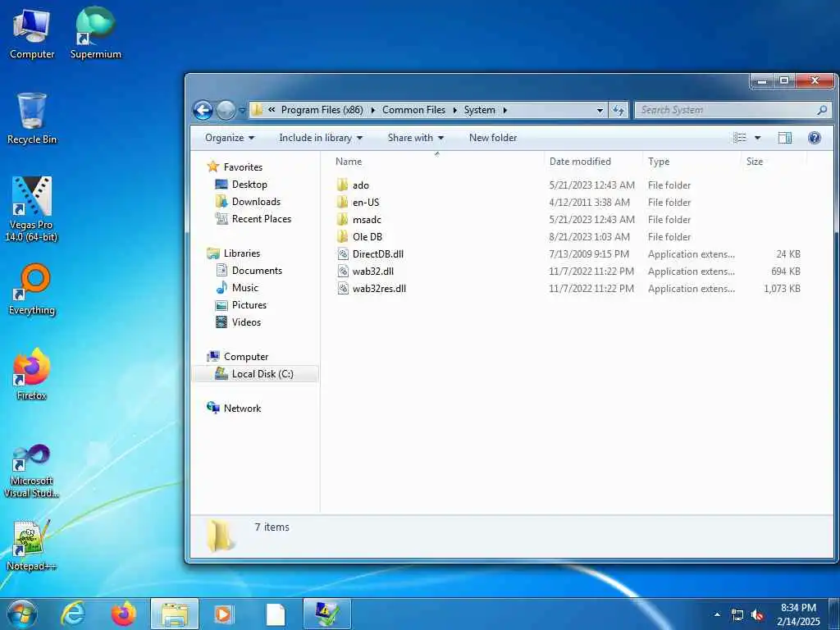Image resolution: width=840 pixels, height=630 pixels.
Task: Show hidden tray icons arrow
Action: coord(717,614)
